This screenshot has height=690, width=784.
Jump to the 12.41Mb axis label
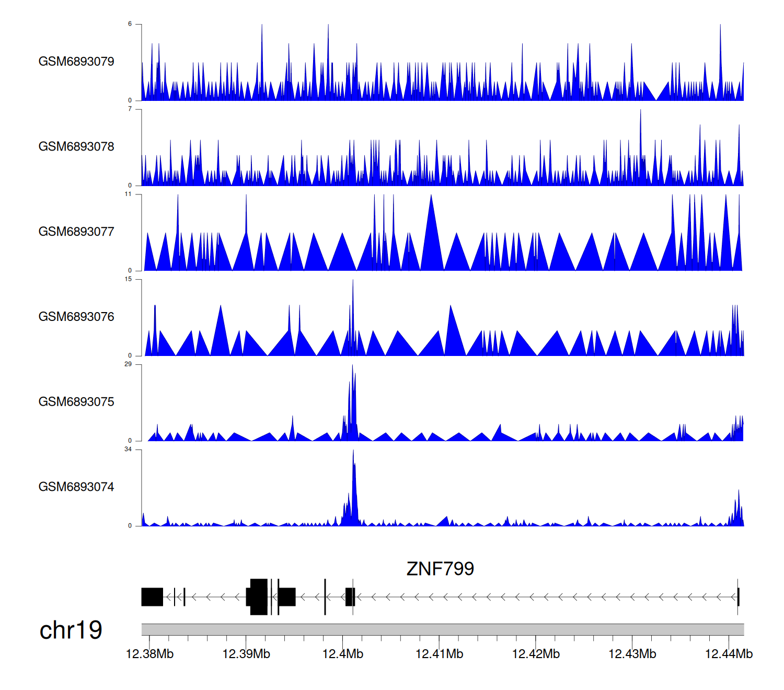tap(439, 654)
